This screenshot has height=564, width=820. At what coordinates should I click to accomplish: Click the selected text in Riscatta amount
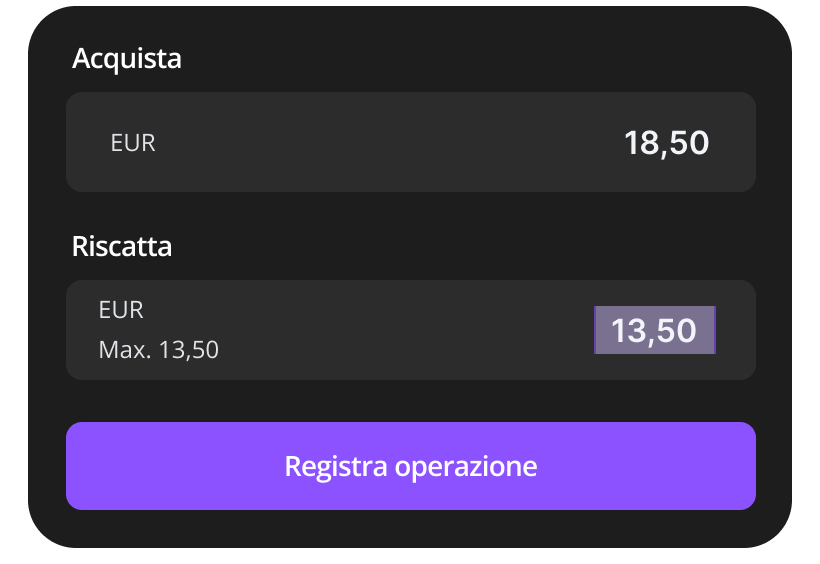point(654,330)
